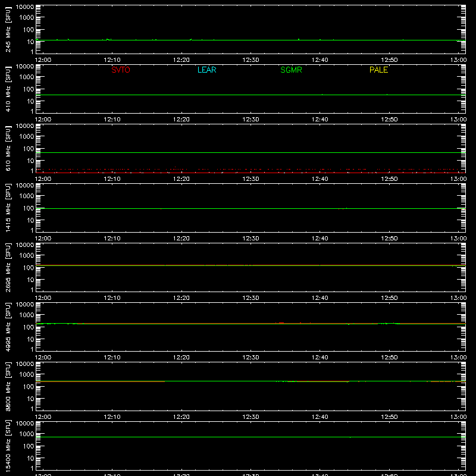Click 12:30 label below the 245 MHz panel
Screen dimensions: 476x476
250,60
